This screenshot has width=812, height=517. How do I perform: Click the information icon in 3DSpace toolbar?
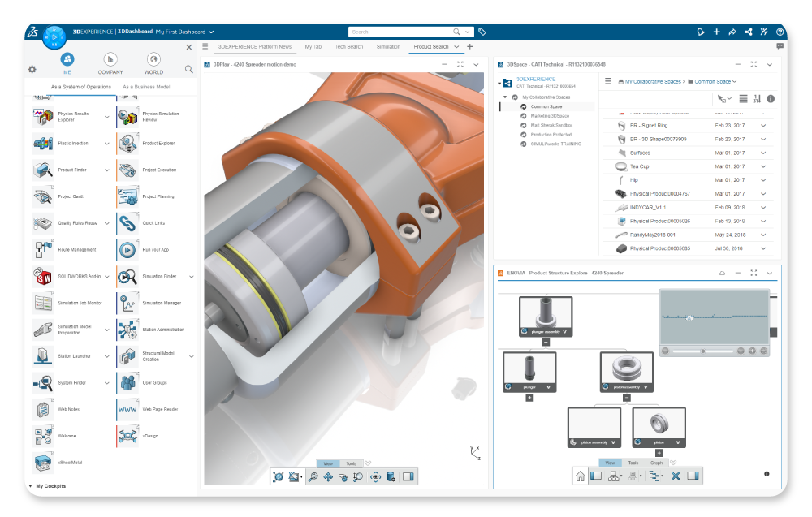click(771, 99)
